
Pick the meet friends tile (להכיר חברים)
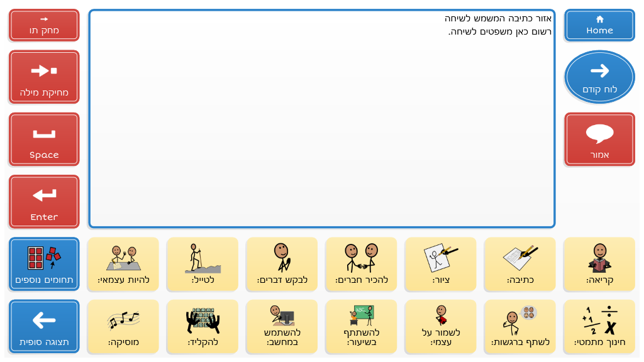pos(361,264)
